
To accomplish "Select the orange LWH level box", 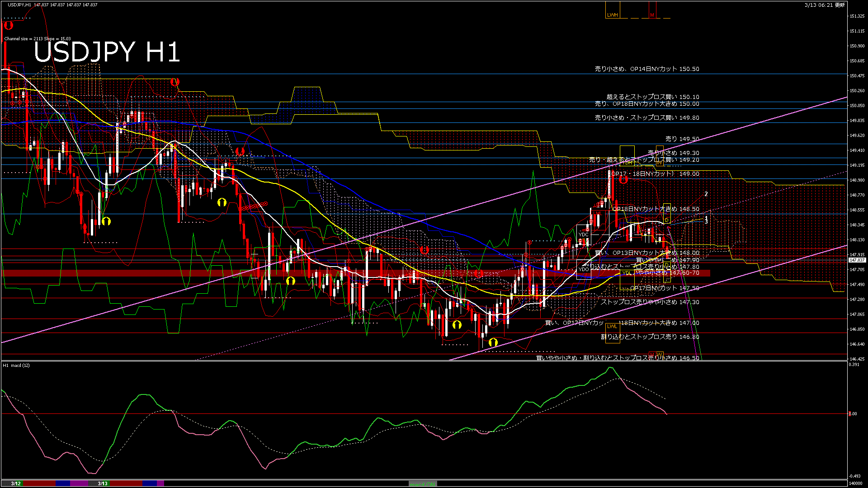I will point(613,15).
